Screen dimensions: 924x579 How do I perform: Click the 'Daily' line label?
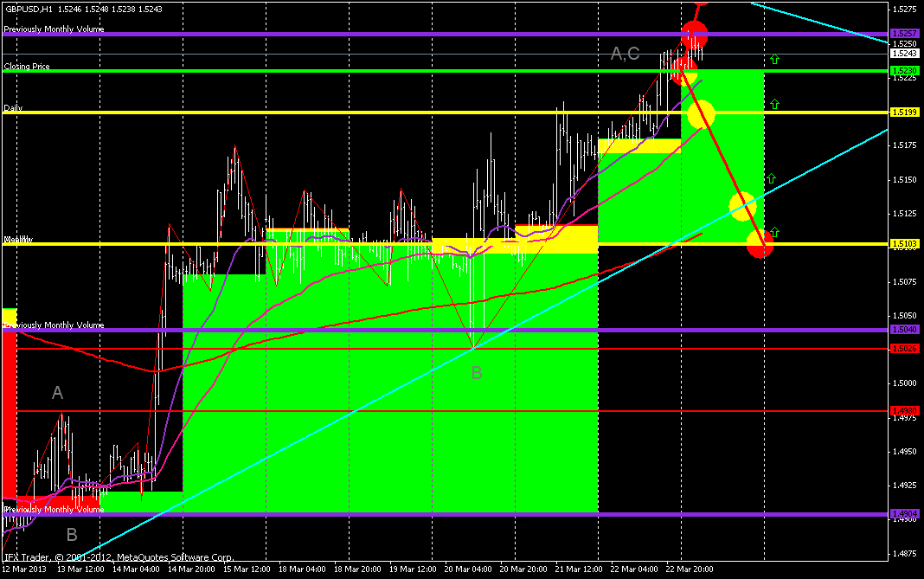point(14,108)
